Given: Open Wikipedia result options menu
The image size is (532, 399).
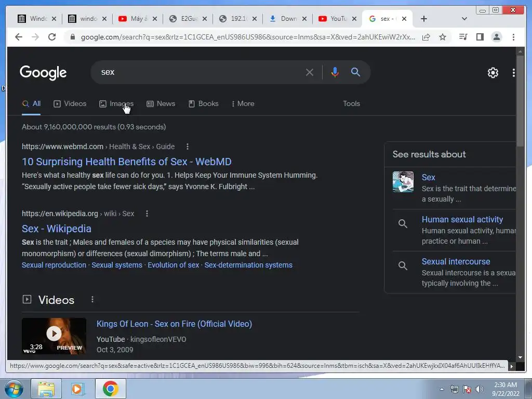Looking at the screenshot, I should tap(147, 214).
